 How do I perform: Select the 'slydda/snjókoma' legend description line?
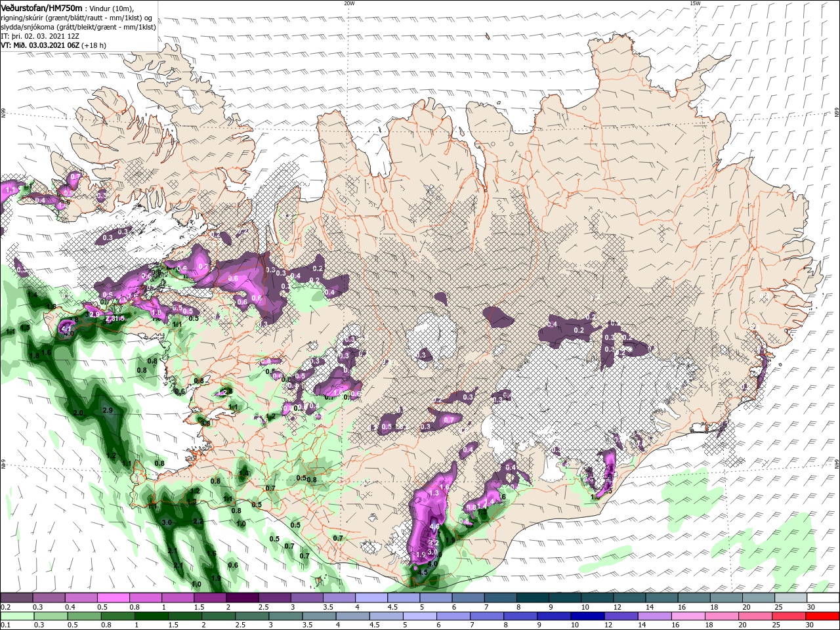coord(78,27)
